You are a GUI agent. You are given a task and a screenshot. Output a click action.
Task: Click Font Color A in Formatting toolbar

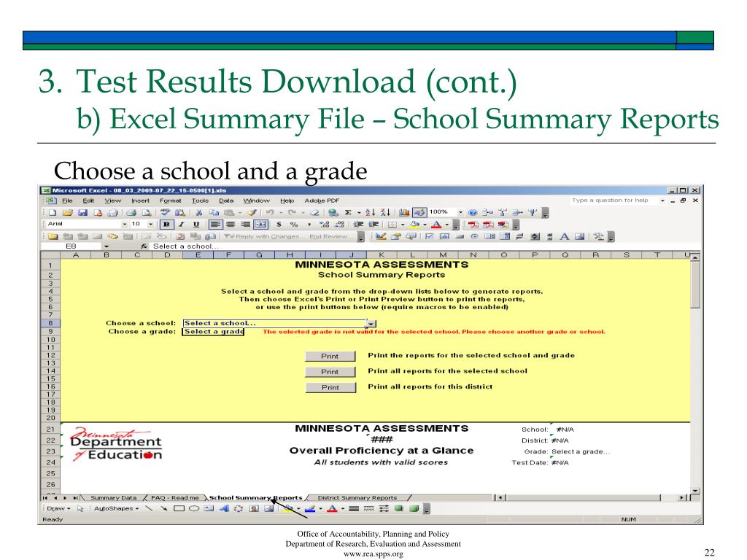[x=436, y=225]
